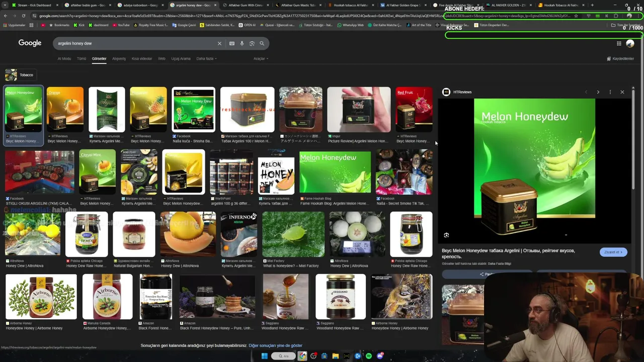Click the Google logo
Viewport: 644px width, 362px height.
tap(30, 43)
